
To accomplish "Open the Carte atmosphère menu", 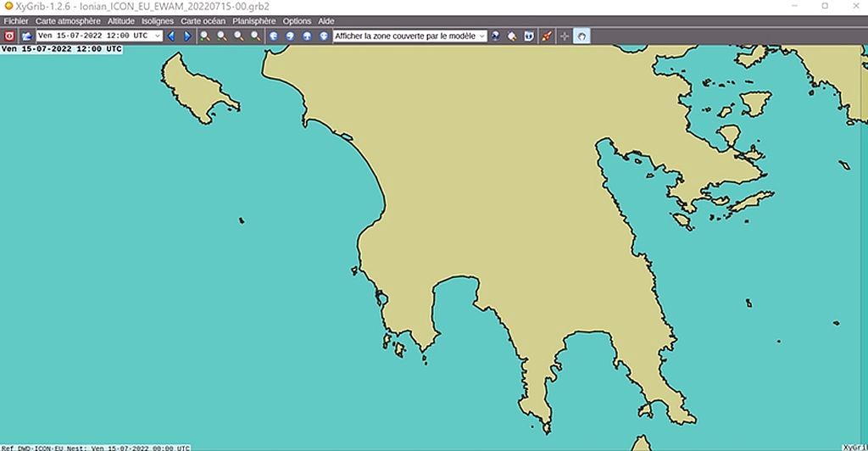I will pyautogui.click(x=68, y=21).
